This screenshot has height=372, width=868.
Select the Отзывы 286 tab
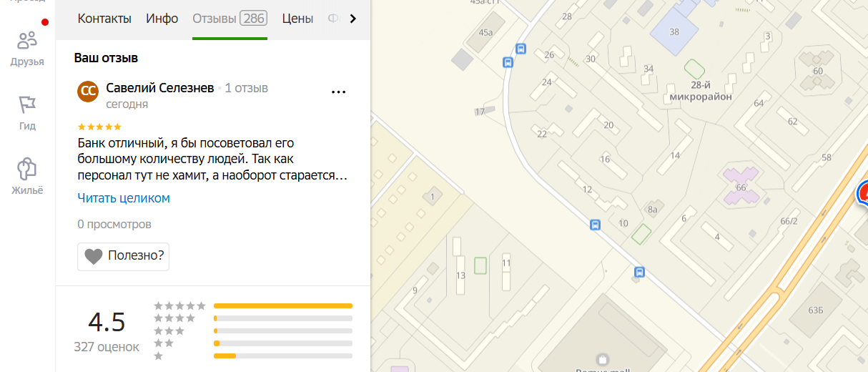[230, 19]
